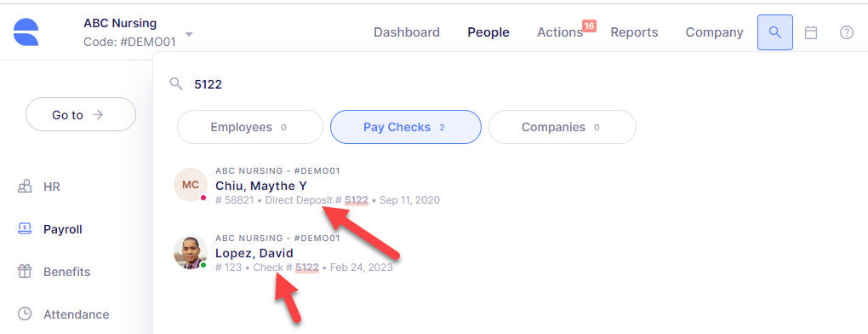Screen dimensions: 868x334
Task: Open the calendar icon in top bar
Action: click(811, 32)
